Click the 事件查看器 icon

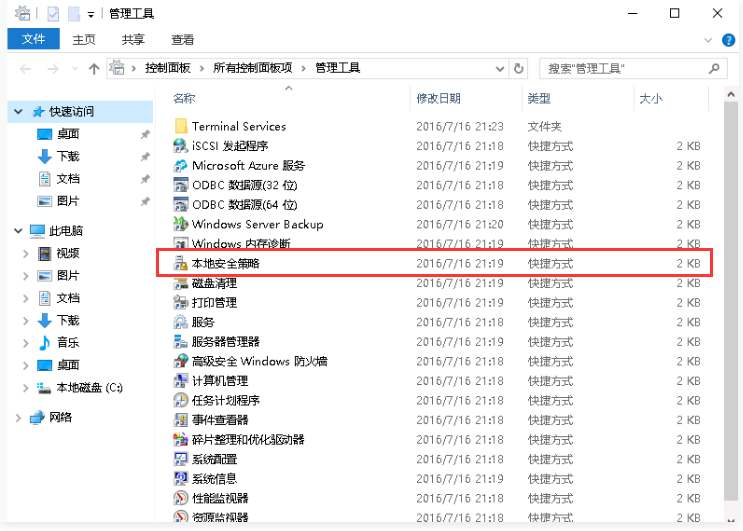[181, 420]
